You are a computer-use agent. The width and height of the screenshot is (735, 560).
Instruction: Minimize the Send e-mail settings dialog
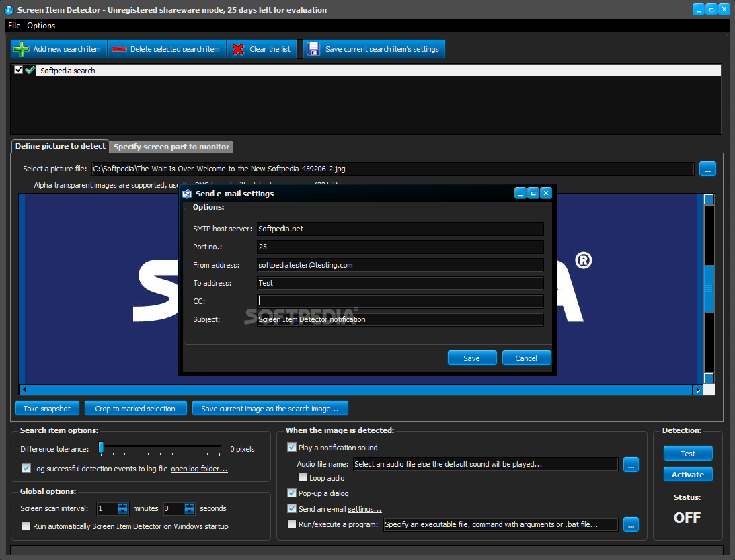point(520,192)
